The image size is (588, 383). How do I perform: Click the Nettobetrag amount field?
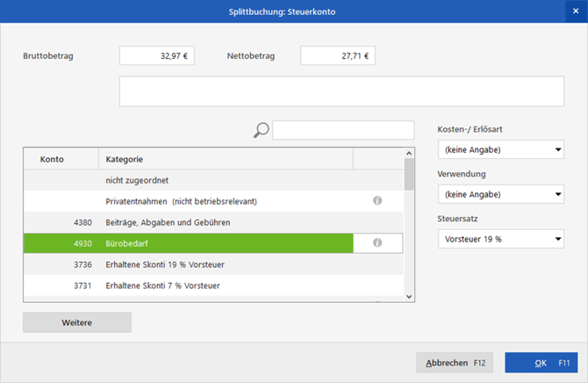[337, 56]
